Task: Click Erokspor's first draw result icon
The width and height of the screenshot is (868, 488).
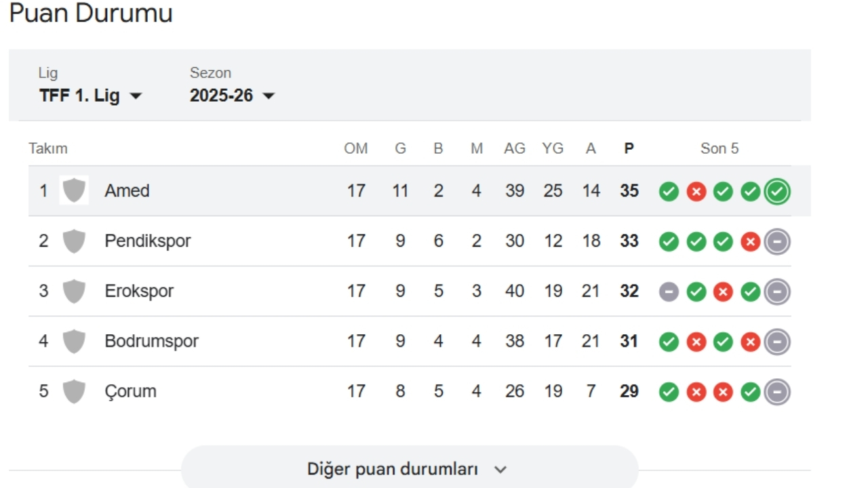Action: [x=669, y=292]
